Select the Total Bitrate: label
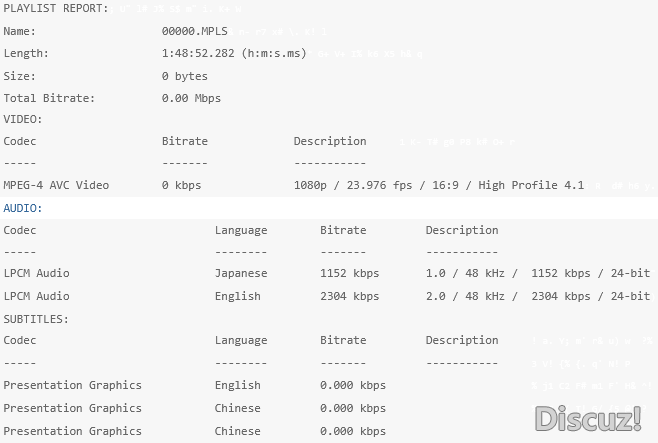 point(49,98)
